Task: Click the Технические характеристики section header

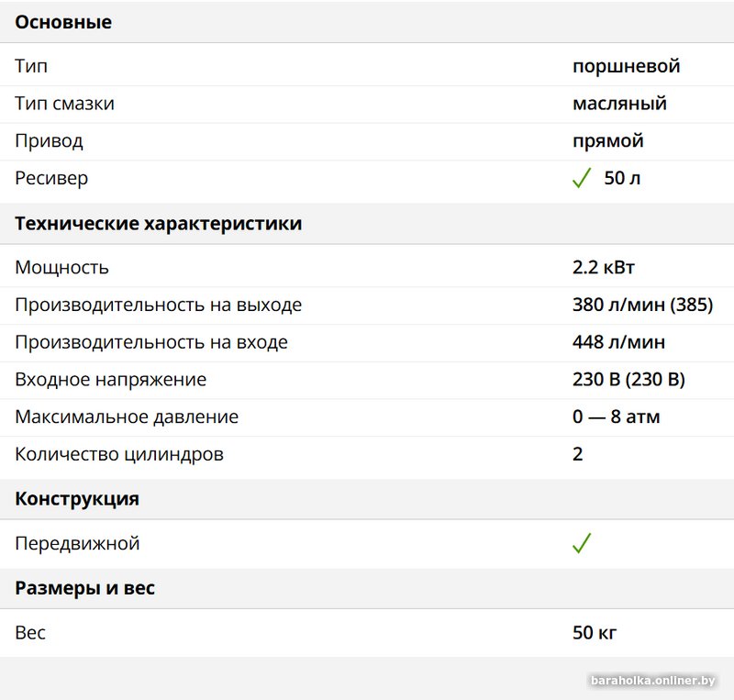Action: pos(158,224)
